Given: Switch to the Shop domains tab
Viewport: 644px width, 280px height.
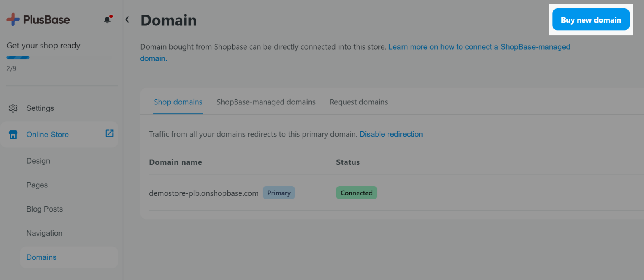Looking at the screenshot, I should [x=178, y=102].
